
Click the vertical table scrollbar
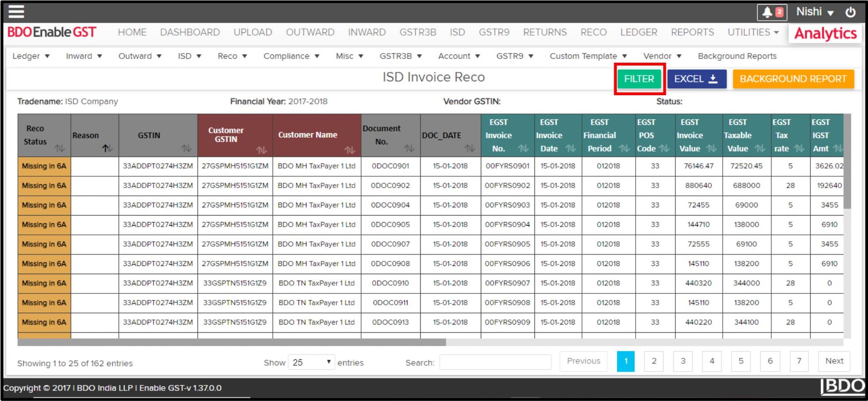tap(847, 161)
